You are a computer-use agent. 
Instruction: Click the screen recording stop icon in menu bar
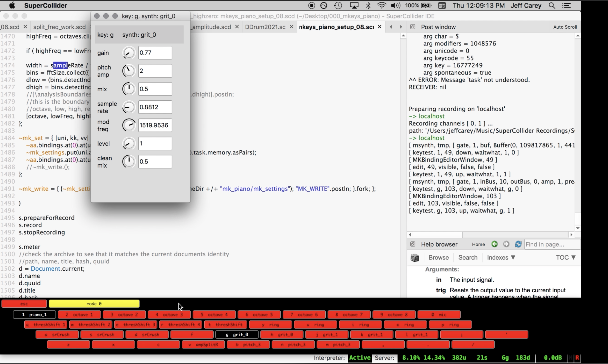(312, 5)
